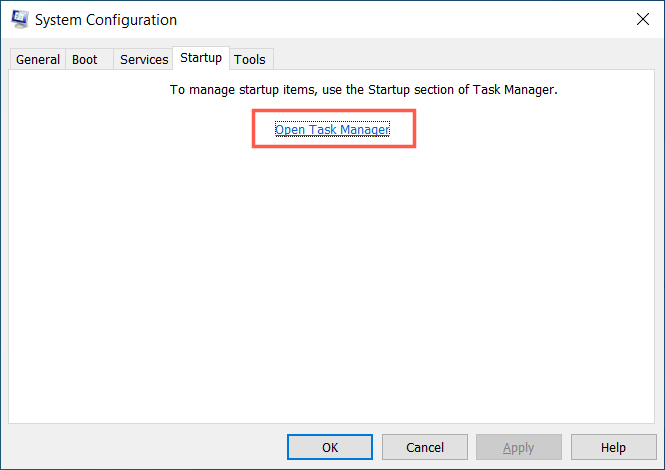Click the System Configuration window title text
665x470 pixels.
(x=106, y=19)
